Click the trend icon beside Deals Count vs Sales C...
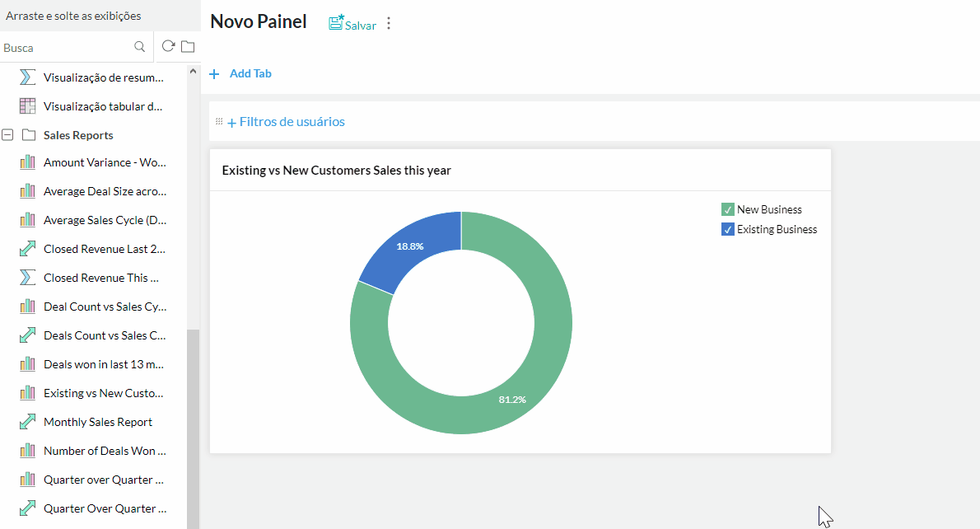The image size is (980, 529). (27, 335)
